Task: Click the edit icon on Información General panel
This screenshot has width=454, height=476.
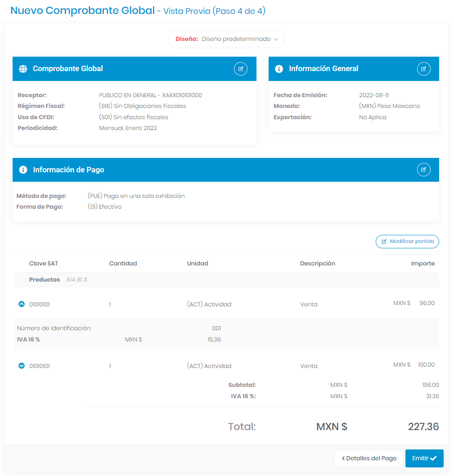Action: click(423, 68)
